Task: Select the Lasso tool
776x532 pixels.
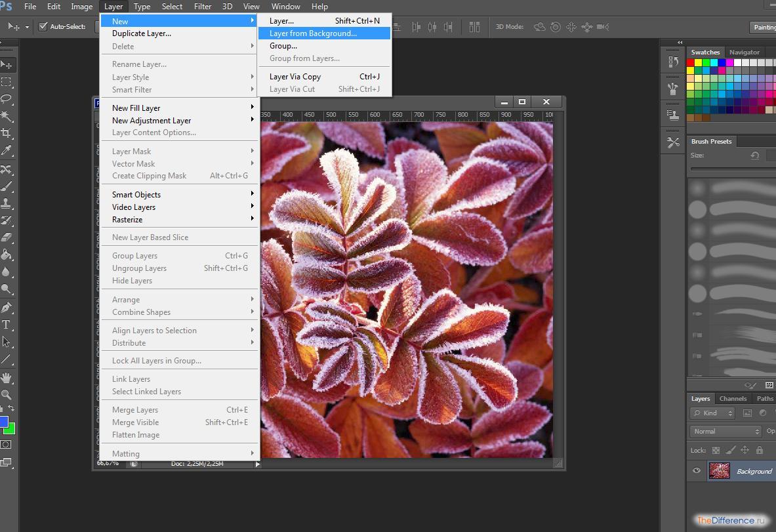Action: pos(7,98)
